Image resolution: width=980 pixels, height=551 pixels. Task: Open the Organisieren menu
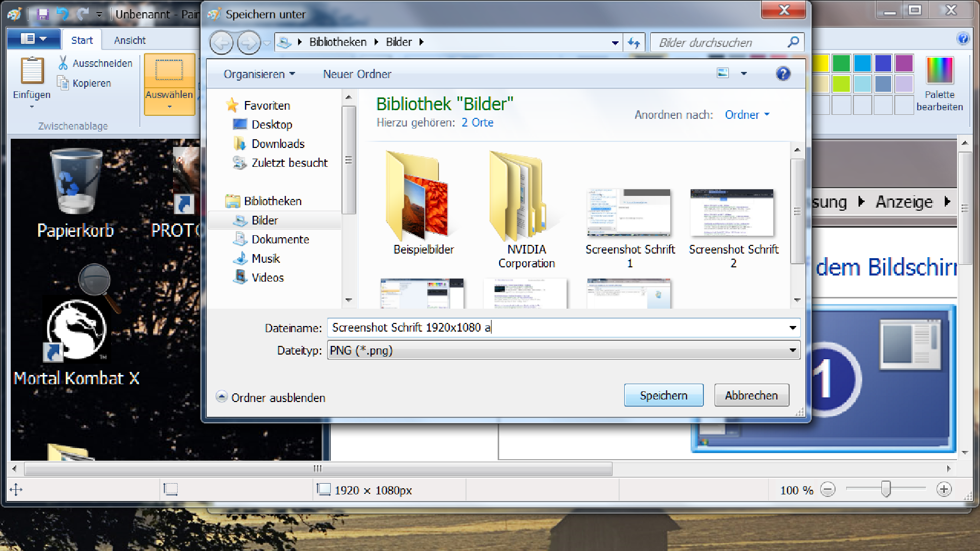[x=259, y=74]
